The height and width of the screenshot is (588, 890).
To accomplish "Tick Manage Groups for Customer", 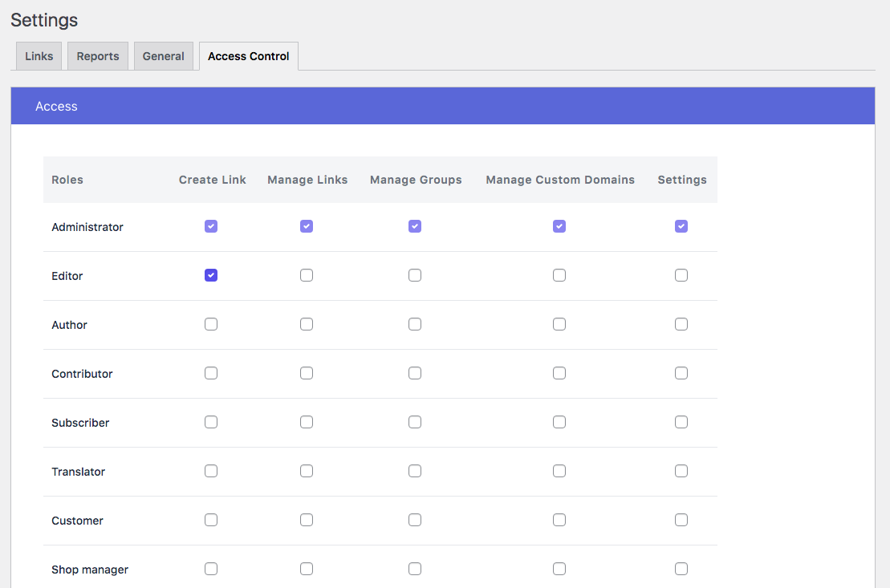I will click(x=415, y=520).
